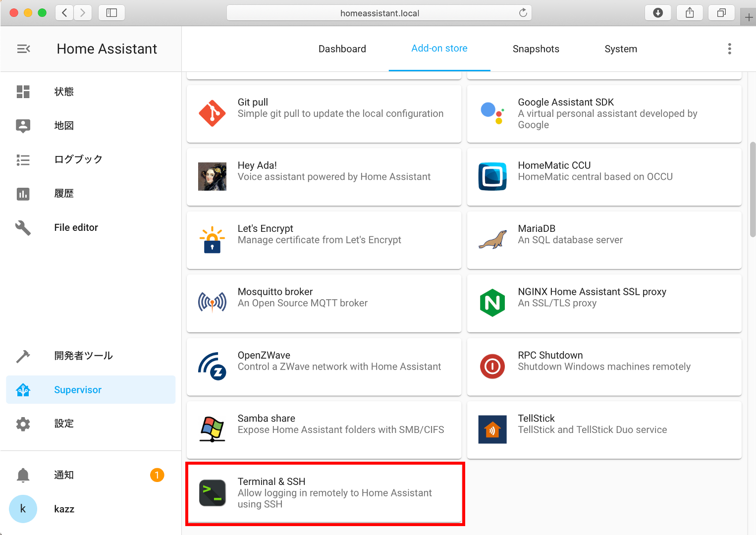The image size is (756, 535).
Task: Click the Terminal & SSH prompt icon
Action: click(x=212, y=493)
